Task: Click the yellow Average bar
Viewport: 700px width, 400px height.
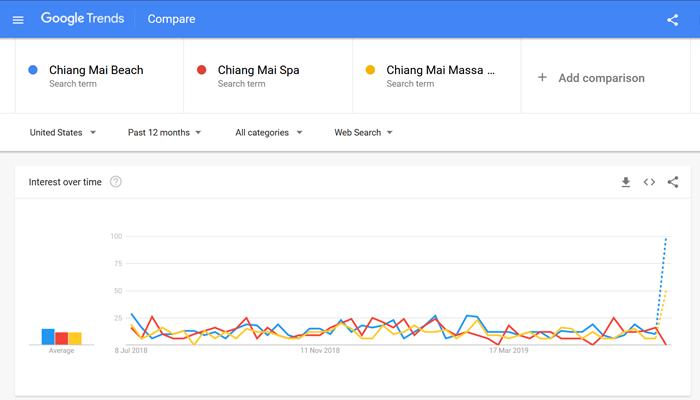Action: [x=75, y=338]
